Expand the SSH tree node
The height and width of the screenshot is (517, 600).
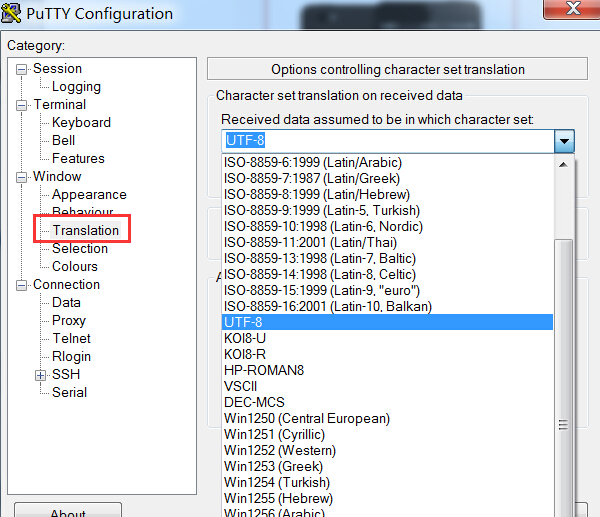pos(41,375)
